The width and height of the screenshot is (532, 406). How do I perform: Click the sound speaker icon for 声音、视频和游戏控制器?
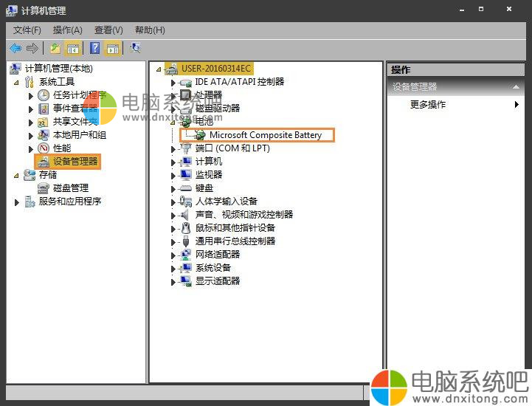(x=185, y=215)
